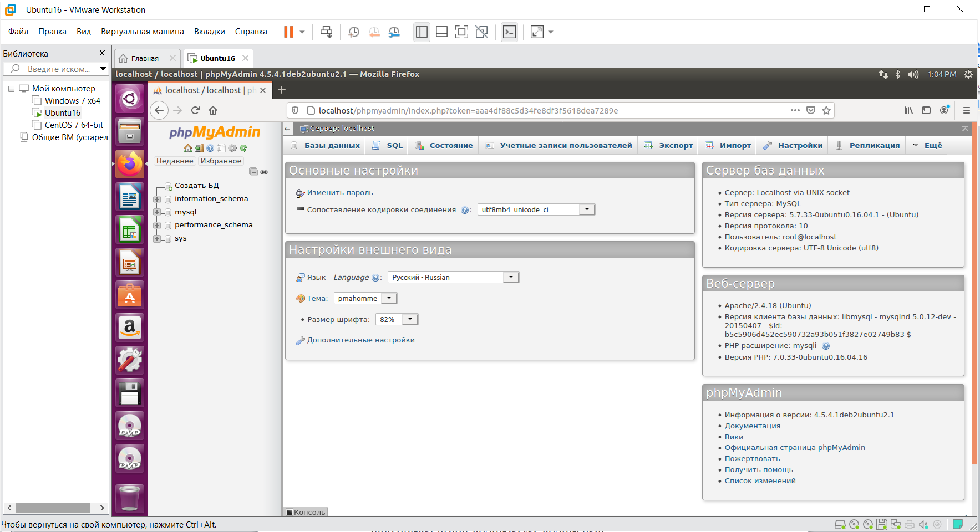Bookmark this page with the star icon
Viewport: 980px width, 532px height.
click(826, 110)
